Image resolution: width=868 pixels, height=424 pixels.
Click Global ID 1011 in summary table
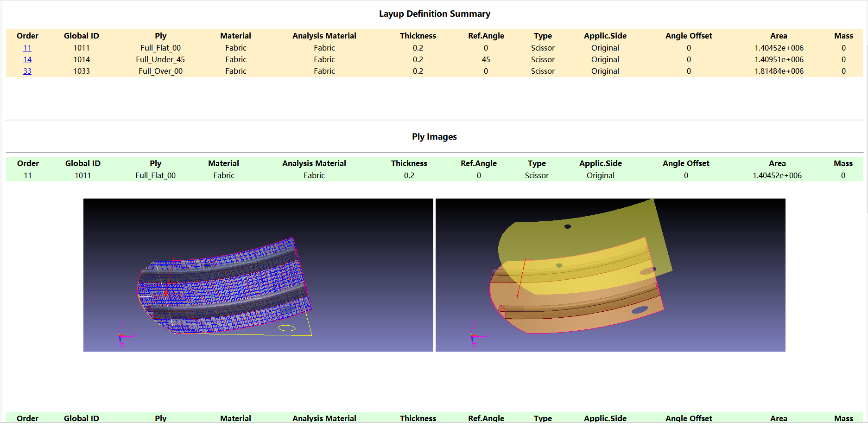(x=82, y=48)
